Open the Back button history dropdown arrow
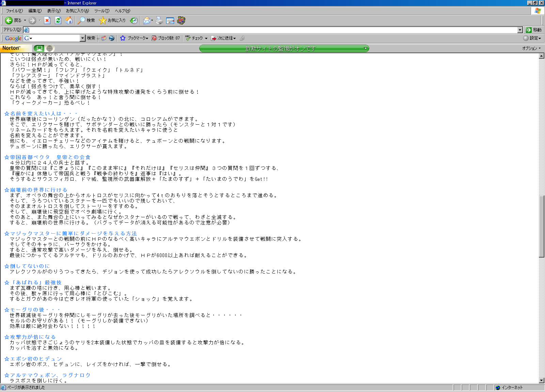This screenshot has height=392, width=545. (x=25, y=20)
